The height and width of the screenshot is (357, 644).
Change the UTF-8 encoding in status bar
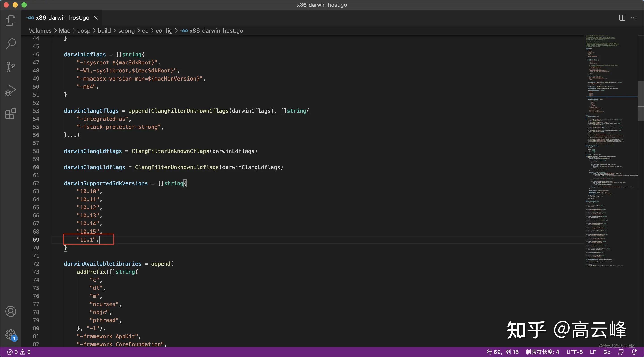[x=574, y=352]
